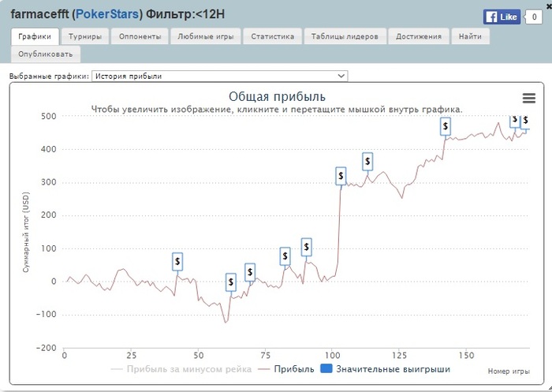The image size is (552, 392).
Task: Click the Выбранные графики label
Action: (x=49, y=77)
